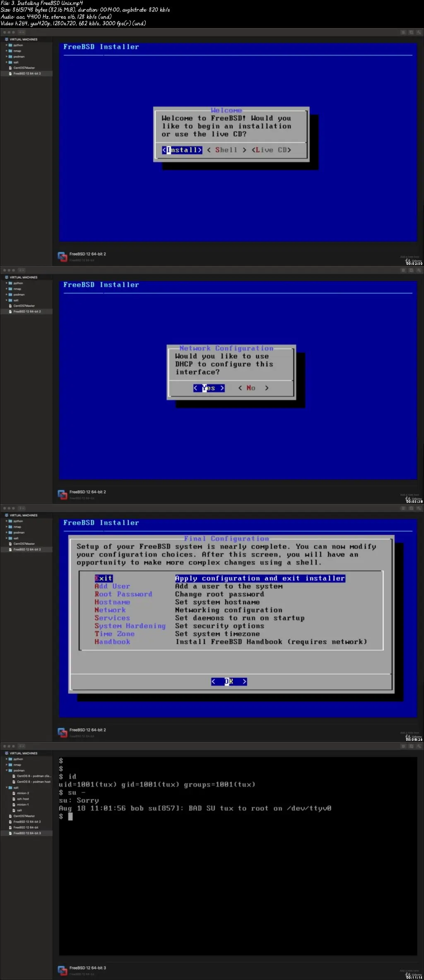Click the 'BAD SU tux to root' log line
This screenshot has width=424, height=980.
click(195, 808)
